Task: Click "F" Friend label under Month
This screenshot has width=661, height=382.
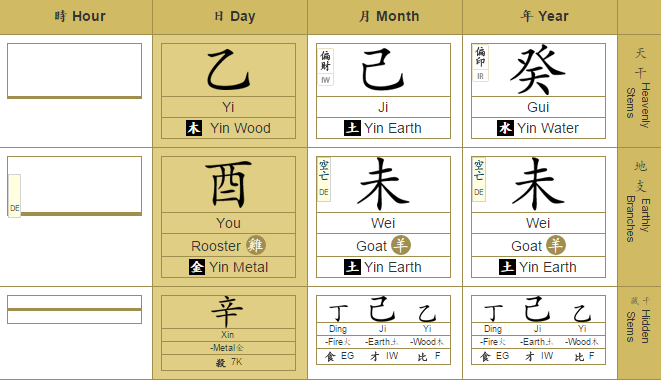Action: (x=438, y=356)
